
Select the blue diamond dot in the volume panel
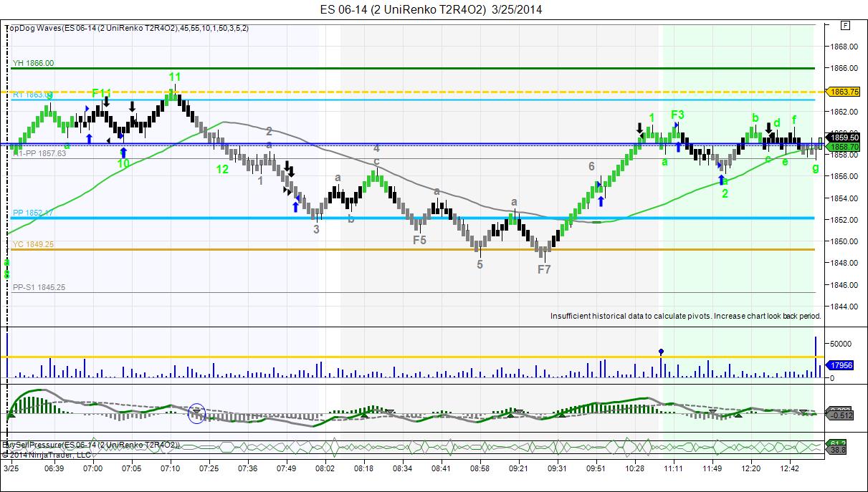[661, 352]
